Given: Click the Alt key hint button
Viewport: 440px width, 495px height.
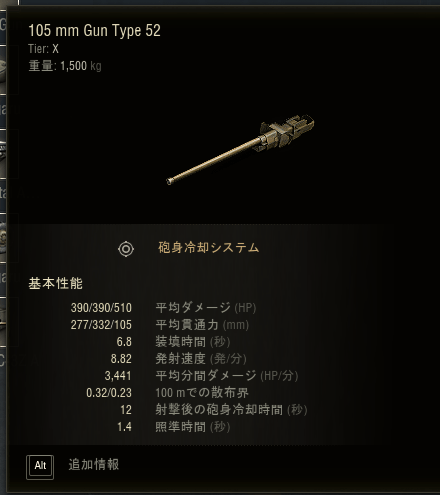Looking at the screenshot, I should pyautogui.click(x=40, y=465).
